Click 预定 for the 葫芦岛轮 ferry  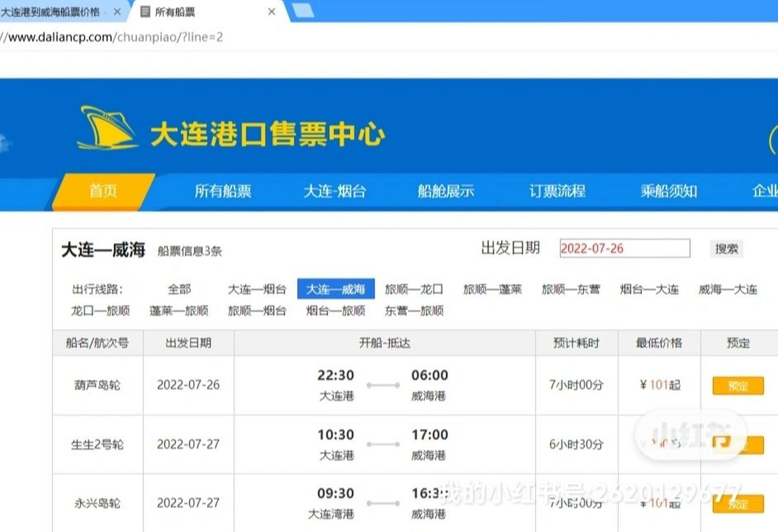click(x=738, y=385)
